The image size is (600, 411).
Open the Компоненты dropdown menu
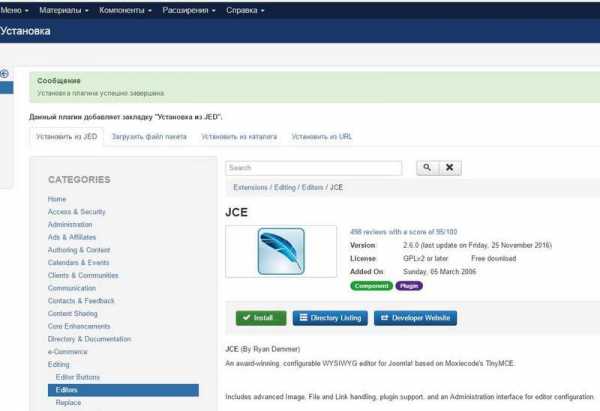(125, 10)
